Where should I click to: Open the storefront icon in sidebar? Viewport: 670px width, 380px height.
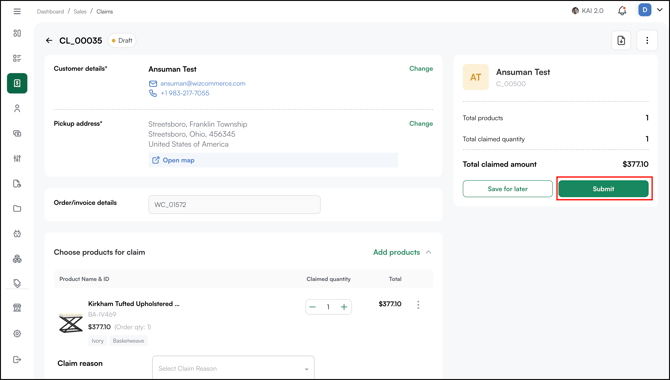pyautogui.click(x=17, y=308)
